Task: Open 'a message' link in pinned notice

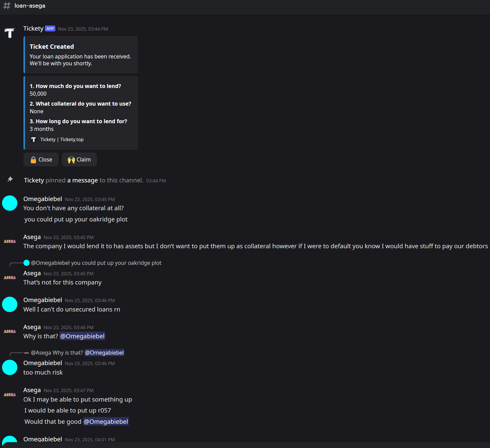Action: [82, 180]
